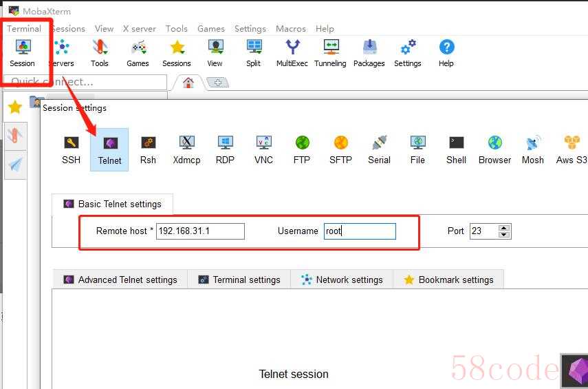The width and height of the screenshot is (588, 389).
Task: Select the Aws S3 session type
Action: [571, 150]
